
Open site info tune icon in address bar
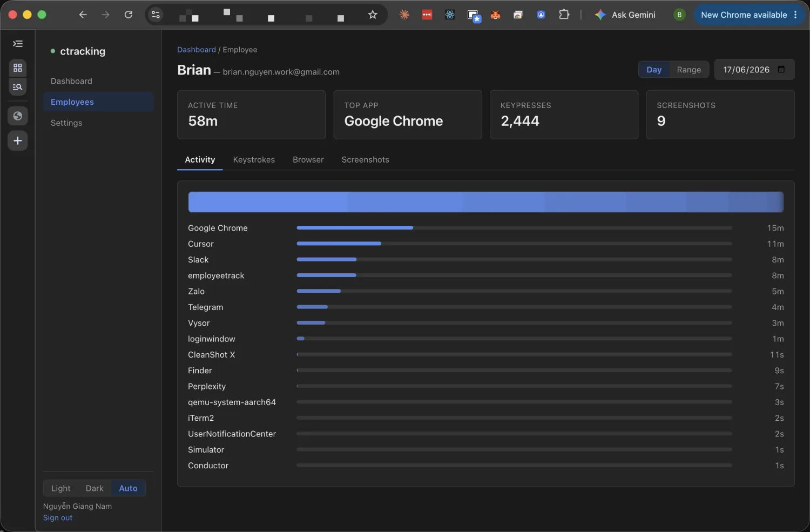click(156, 15)
